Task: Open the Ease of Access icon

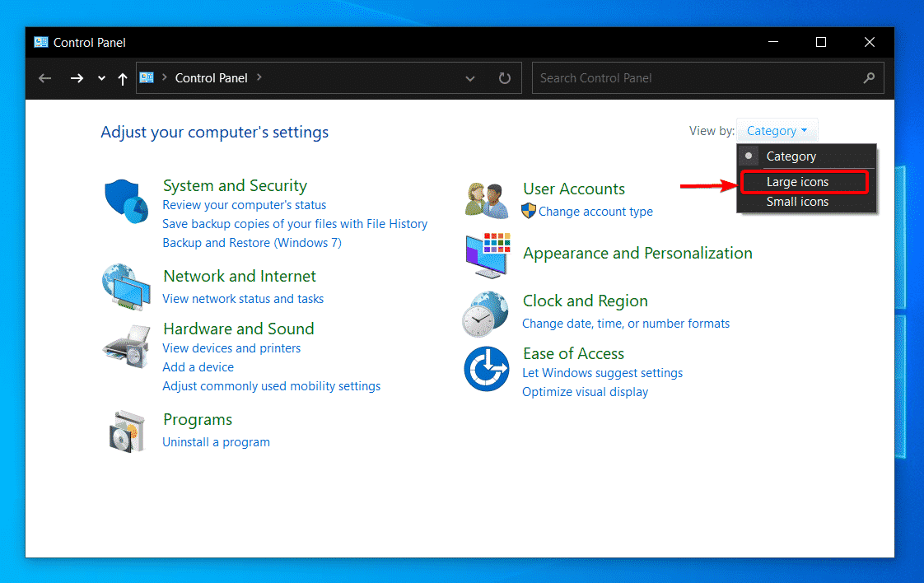Action: [x=486, y=369]
